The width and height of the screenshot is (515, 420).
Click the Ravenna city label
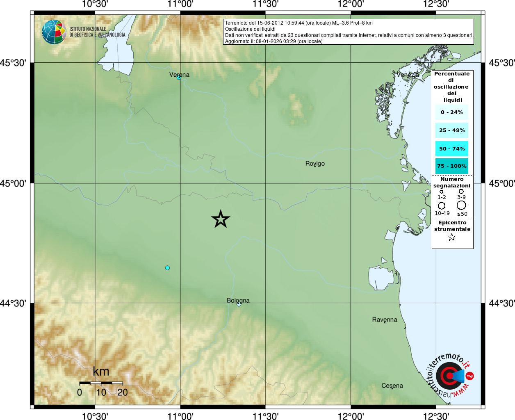pyautogui.click(x=385, y=320)
